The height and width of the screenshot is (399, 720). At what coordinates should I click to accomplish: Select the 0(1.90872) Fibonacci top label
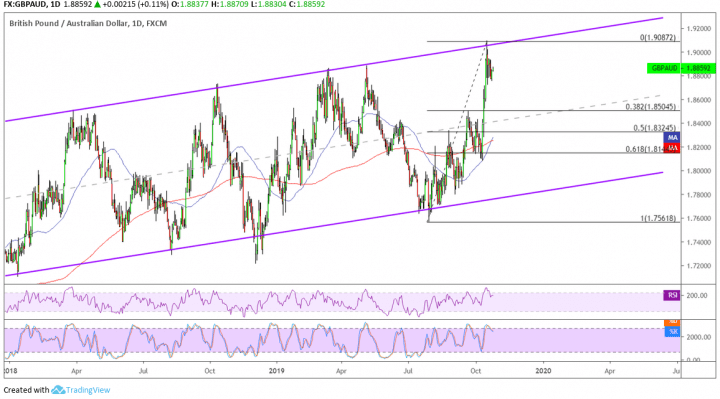point(658,38)
